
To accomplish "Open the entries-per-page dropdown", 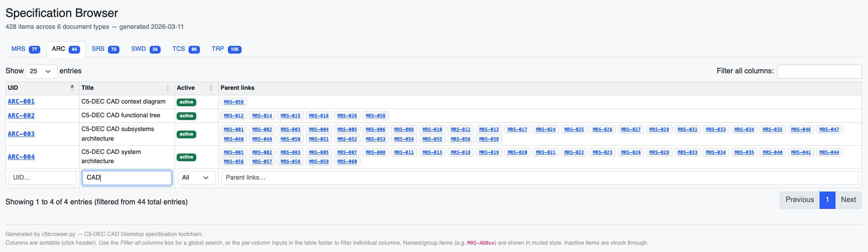I will coord(41,71).
